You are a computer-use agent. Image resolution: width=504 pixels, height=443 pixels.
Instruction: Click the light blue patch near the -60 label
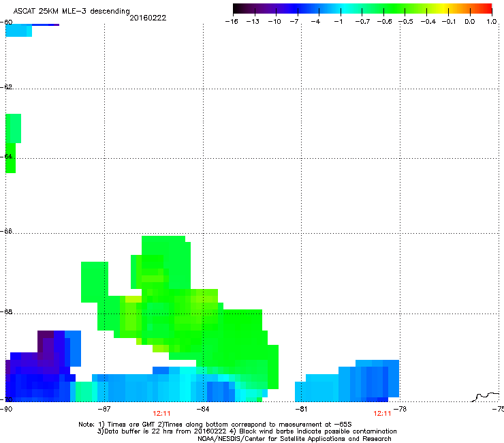pyautogui.click(x=18, y=31)
